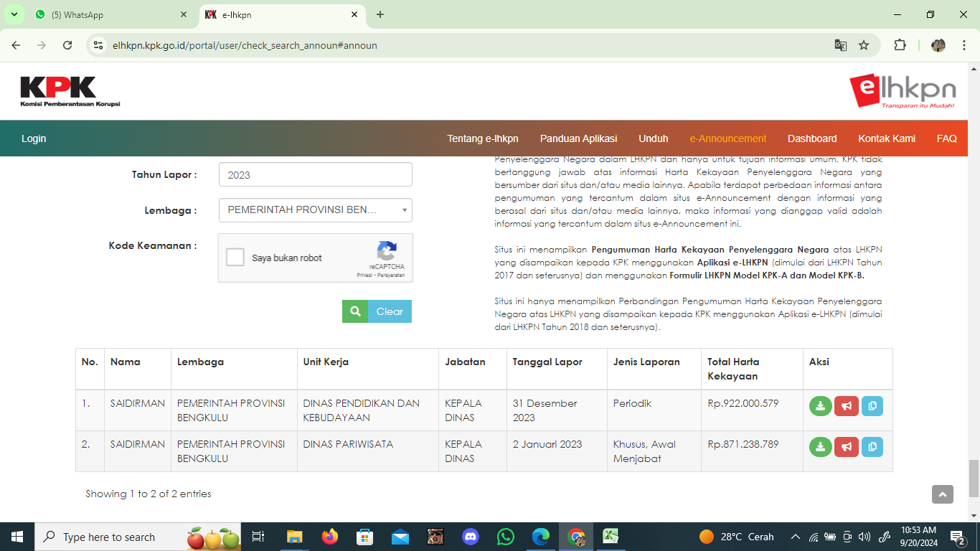Screen dimensions: 980x551
Task: Open the volume icon in the system tray
Action: click(864, 537)
